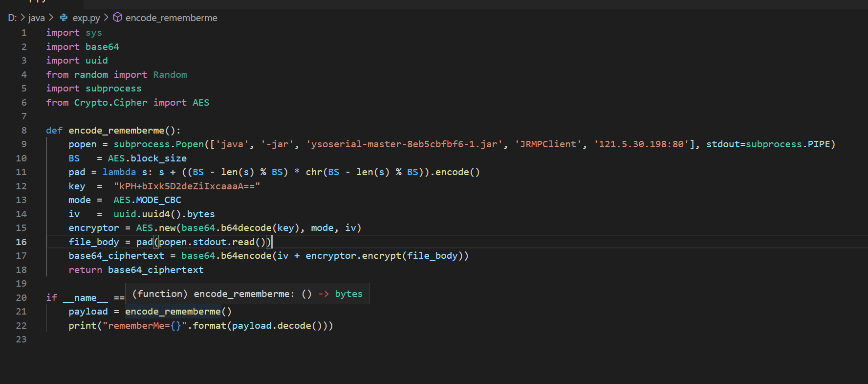
Task: Click 'b64encode' on line 17
Action: pos(246,256)
